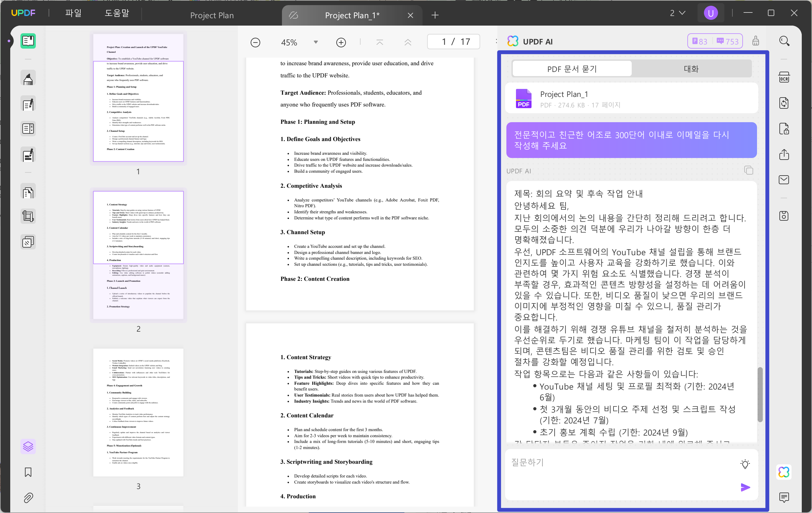Open the 파일 menu
The height and width of the screenshot is (513, 812).
pyautogui.click(x=73, y=13)
